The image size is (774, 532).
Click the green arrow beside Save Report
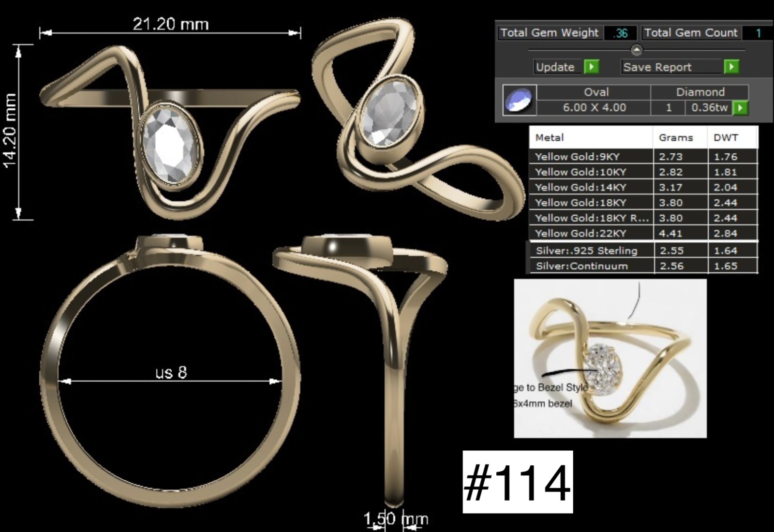click(x=731, y=67)
